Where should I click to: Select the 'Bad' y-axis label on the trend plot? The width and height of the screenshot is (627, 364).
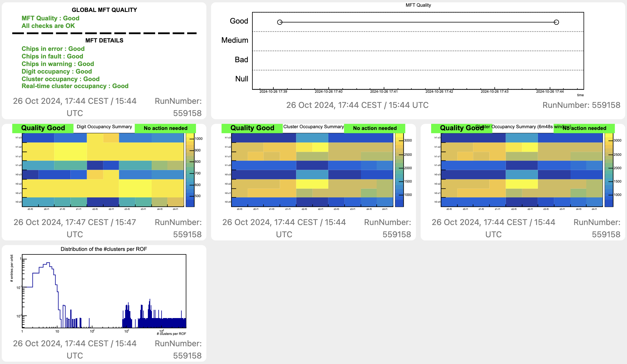click(242, 60)
